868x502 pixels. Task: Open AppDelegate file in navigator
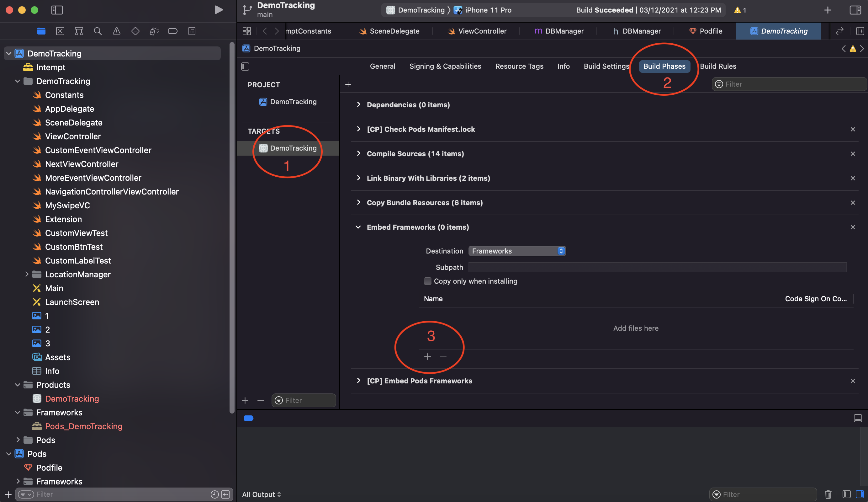tap(70, 109)
